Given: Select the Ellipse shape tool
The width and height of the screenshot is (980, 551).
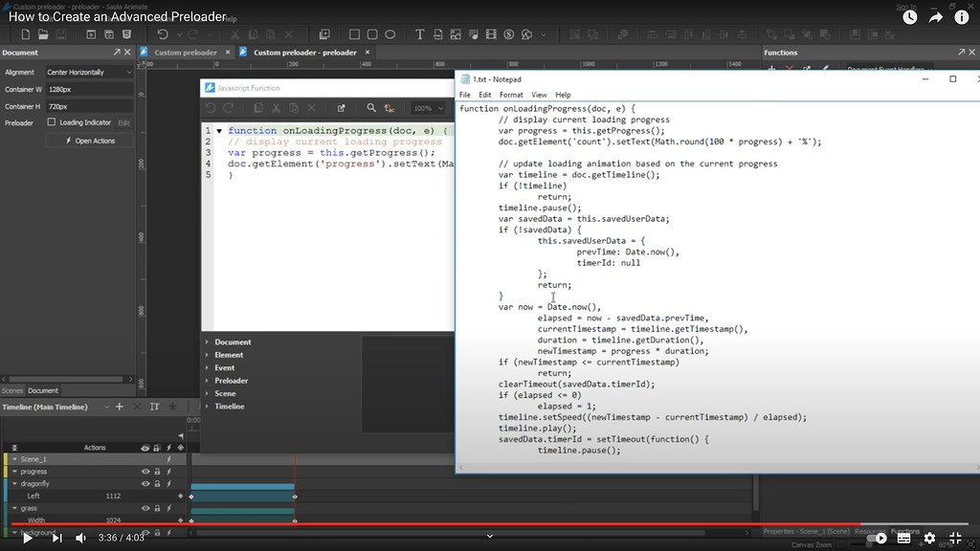Looking at the screenshot, I should (x=390, y=33).
